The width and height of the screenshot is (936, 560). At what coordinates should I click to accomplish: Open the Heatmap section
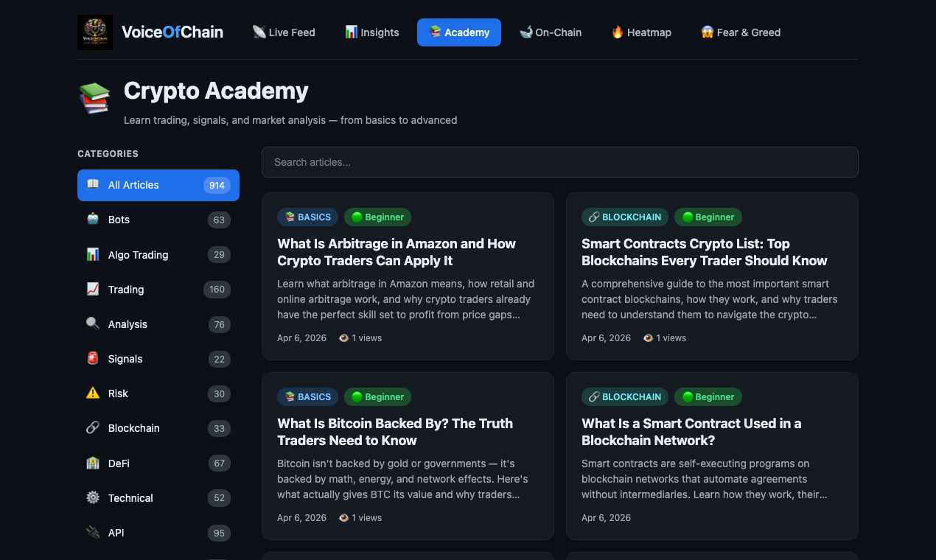click(640, 32)
